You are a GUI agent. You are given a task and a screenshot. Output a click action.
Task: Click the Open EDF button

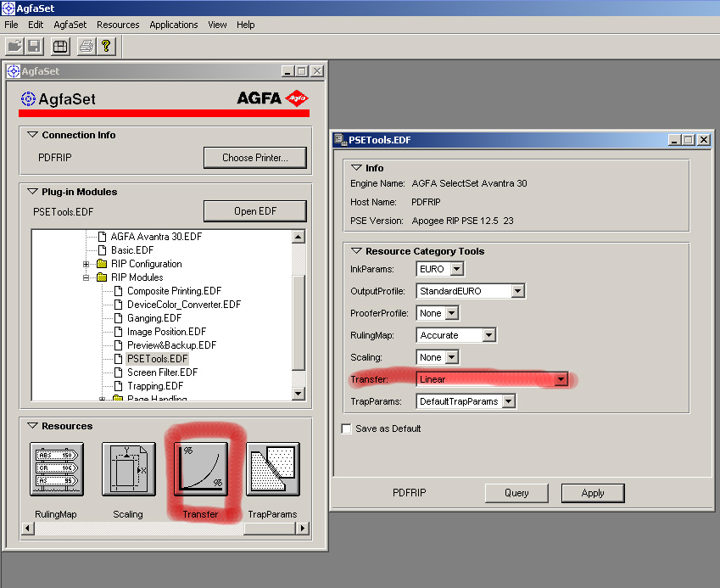[255, 211]
